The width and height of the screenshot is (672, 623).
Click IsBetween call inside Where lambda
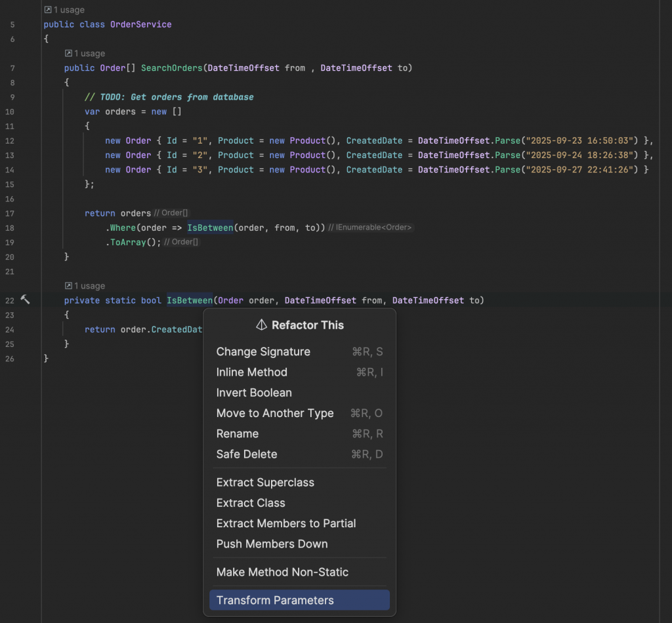click(210, 228)
